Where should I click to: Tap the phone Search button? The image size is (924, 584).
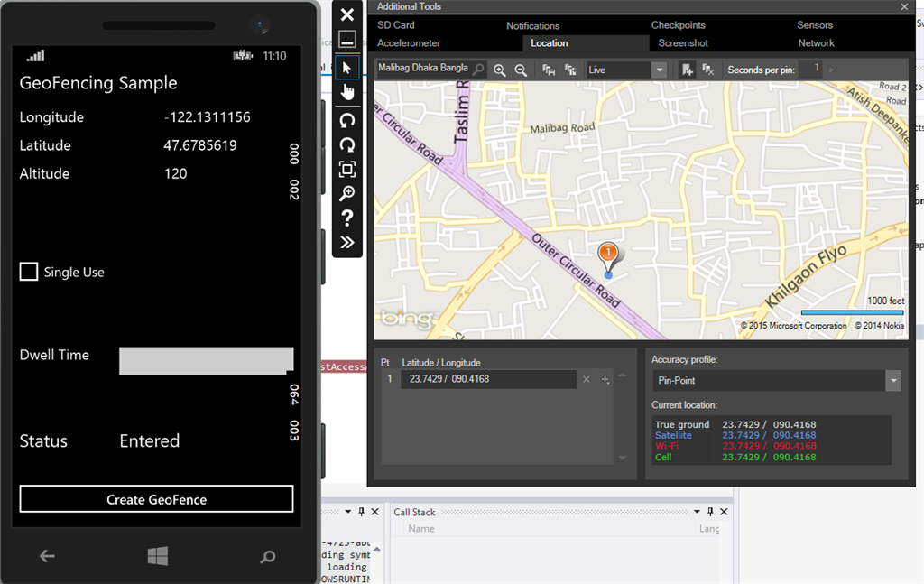click(x=267, y=556)
